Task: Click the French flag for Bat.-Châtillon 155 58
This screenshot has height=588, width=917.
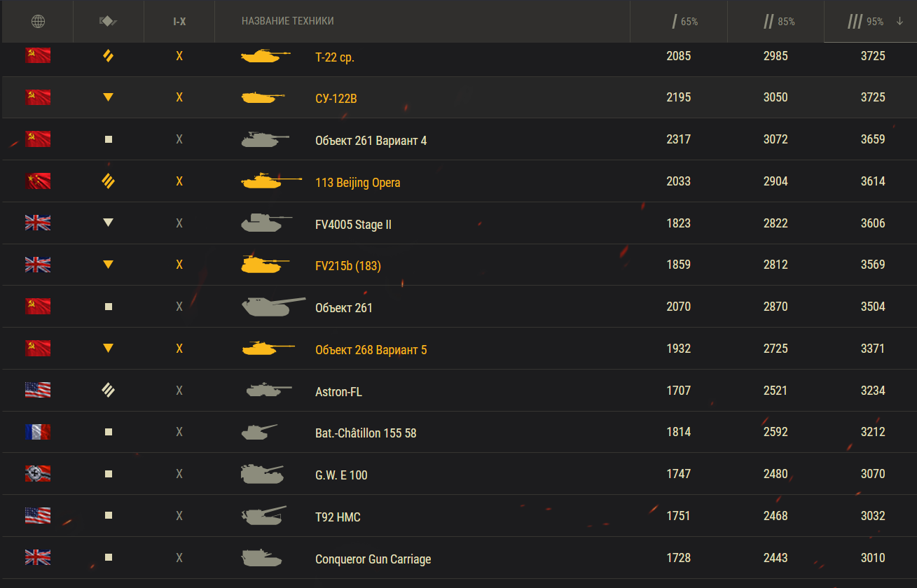Action: (x=38, y=432)
